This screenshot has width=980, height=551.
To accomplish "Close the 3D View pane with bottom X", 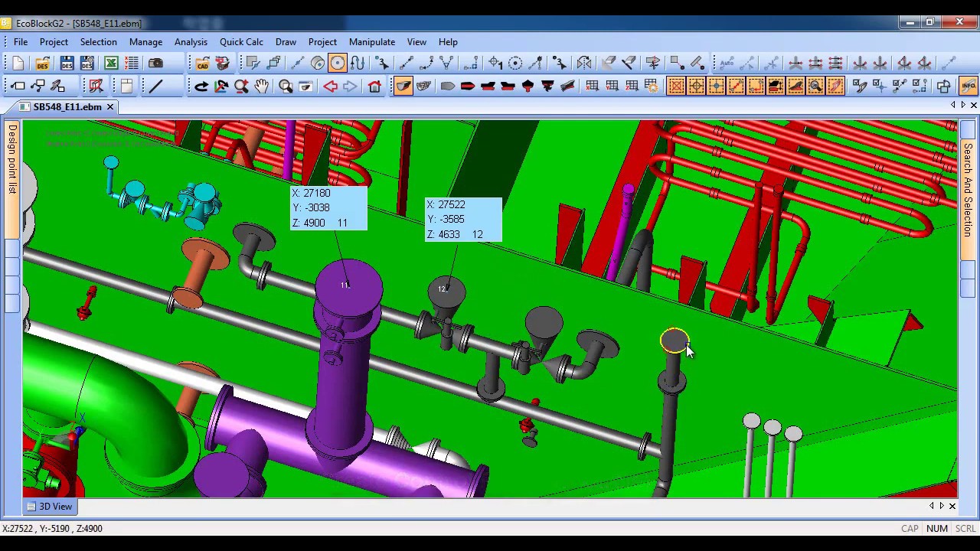I will pos(952,506).
